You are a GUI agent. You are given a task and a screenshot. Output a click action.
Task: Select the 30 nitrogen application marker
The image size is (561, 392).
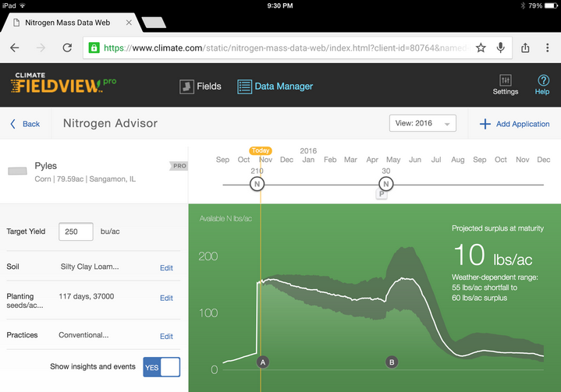(x=385, y=184)
